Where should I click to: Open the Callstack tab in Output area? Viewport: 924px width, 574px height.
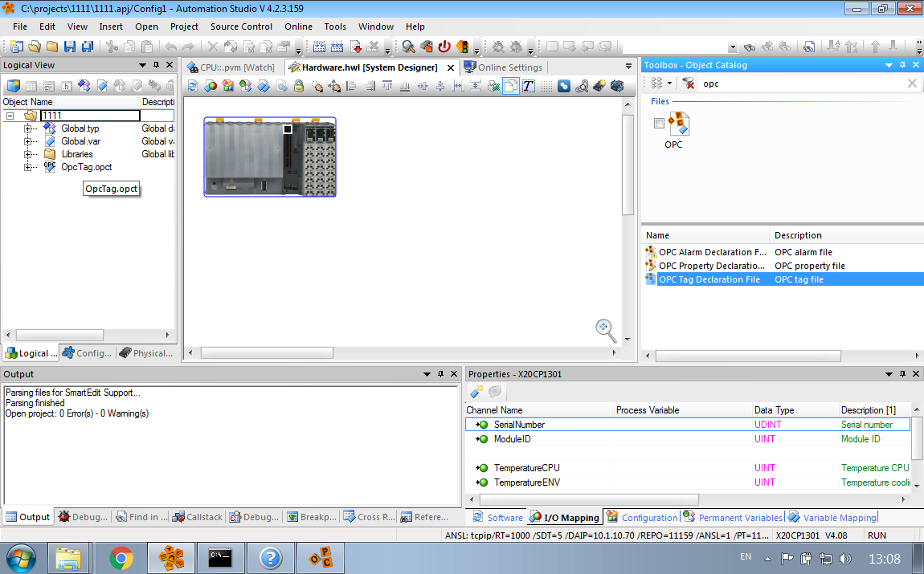tap(198, 517)
